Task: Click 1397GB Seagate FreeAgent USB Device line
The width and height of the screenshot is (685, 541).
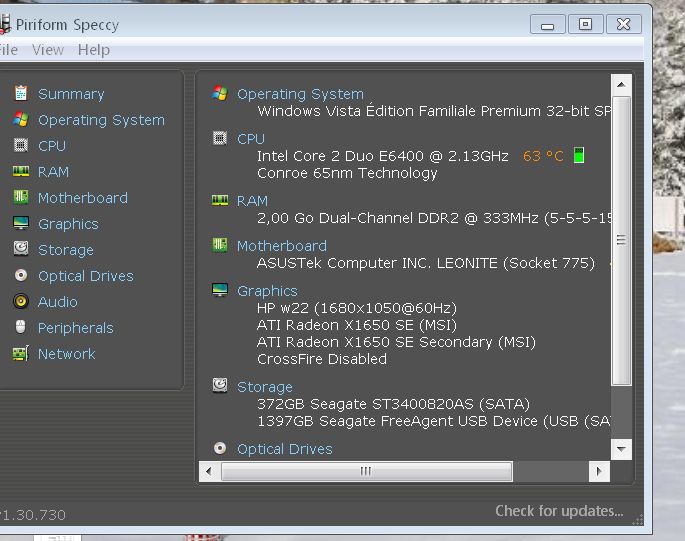Action: (434, 421)
